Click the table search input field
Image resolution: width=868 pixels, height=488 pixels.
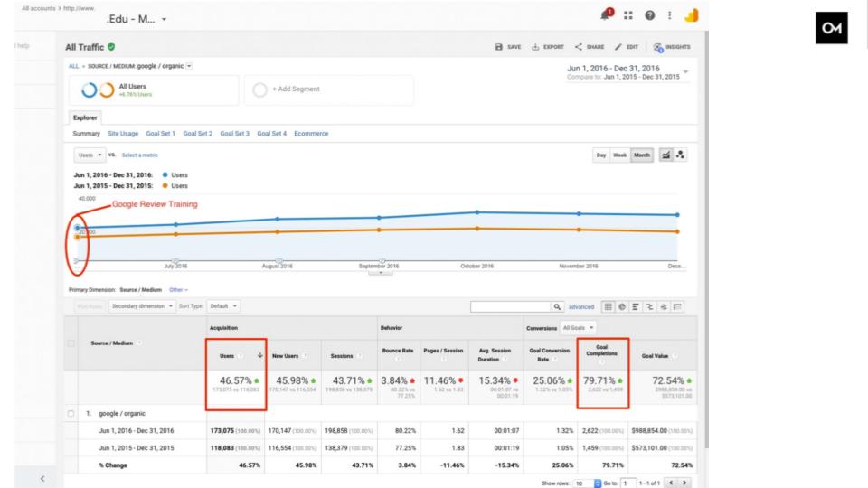point(510,306)
